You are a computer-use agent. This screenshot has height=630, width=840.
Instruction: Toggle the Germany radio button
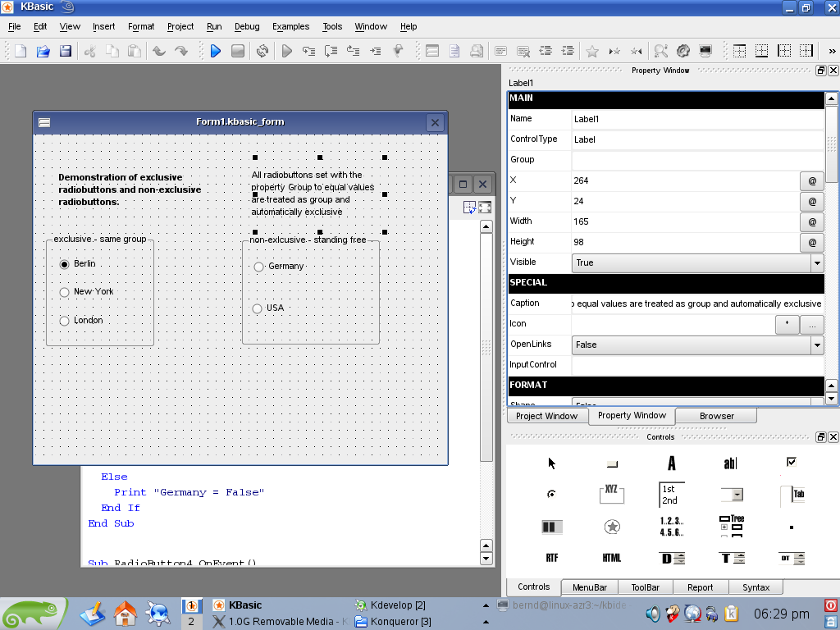258,267
